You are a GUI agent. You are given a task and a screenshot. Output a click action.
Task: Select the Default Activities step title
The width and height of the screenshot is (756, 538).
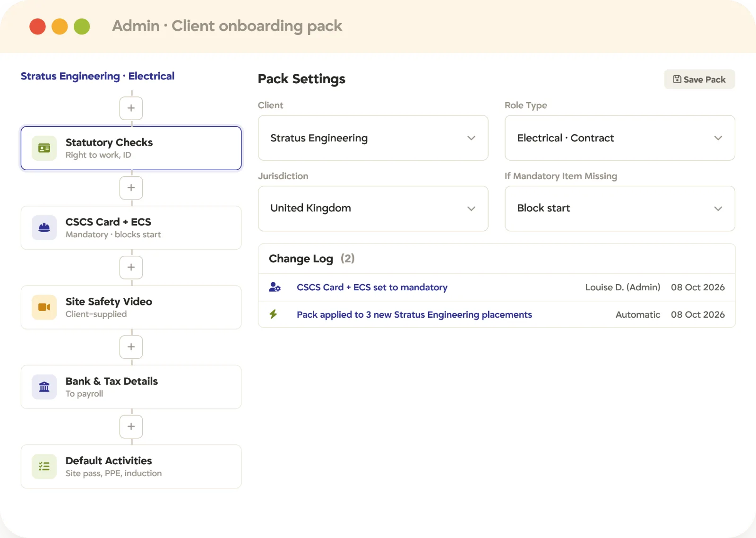(x=109, y=460)
